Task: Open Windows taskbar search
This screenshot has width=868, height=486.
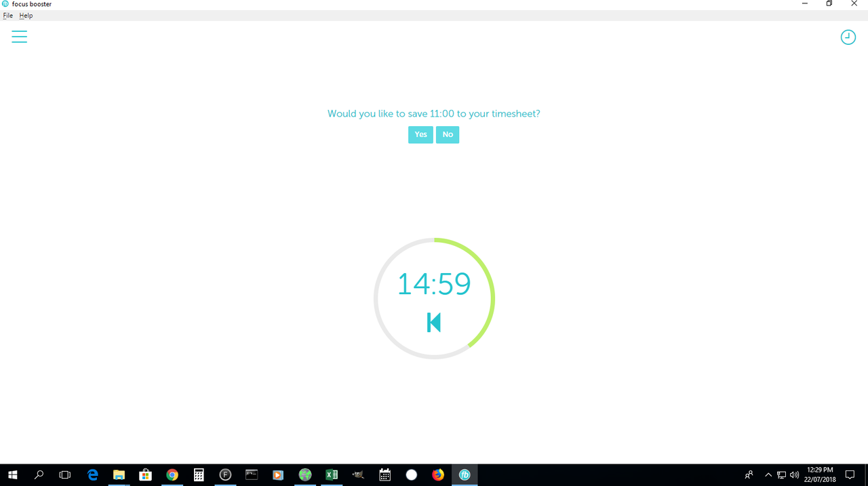Action: (x=39, y=475)
